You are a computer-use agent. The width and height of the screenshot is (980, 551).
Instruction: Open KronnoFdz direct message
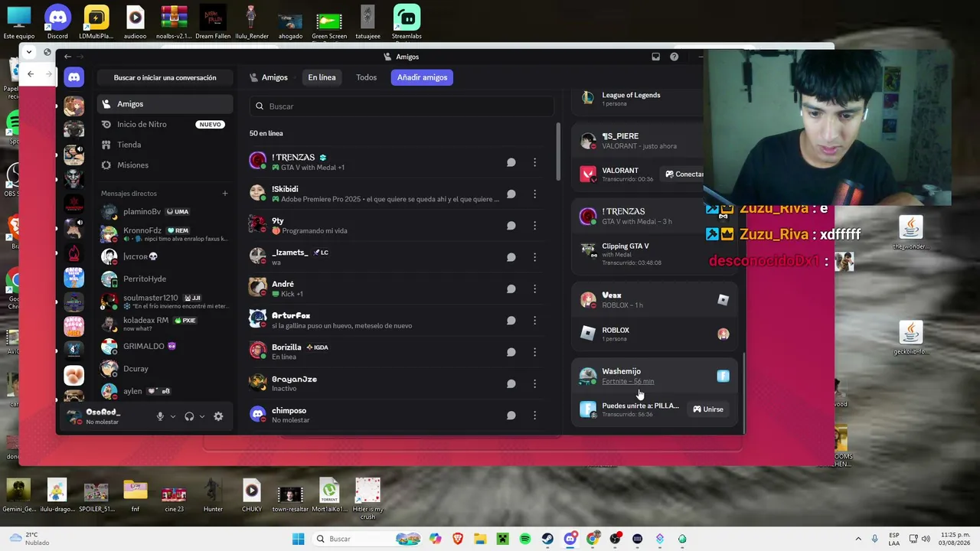(165, 234)
